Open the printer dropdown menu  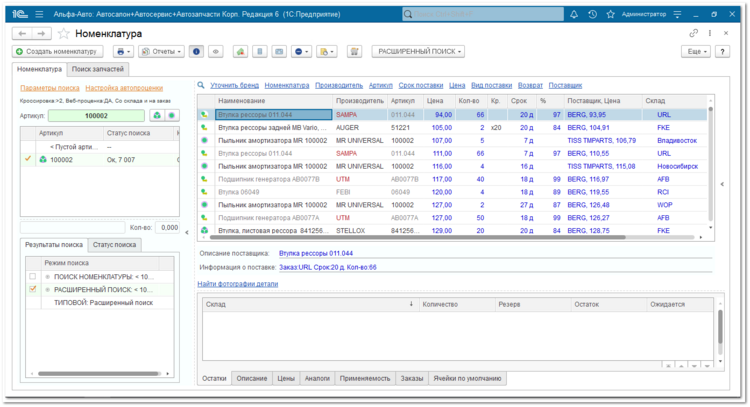pyautogui.click(x=123, y=51)
